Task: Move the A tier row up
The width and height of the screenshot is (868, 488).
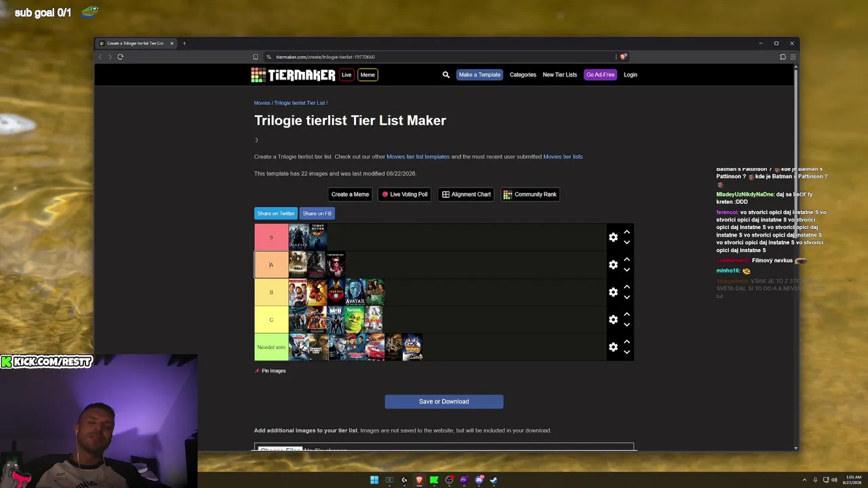Action: pyautogui.click(x=627, y=260)
